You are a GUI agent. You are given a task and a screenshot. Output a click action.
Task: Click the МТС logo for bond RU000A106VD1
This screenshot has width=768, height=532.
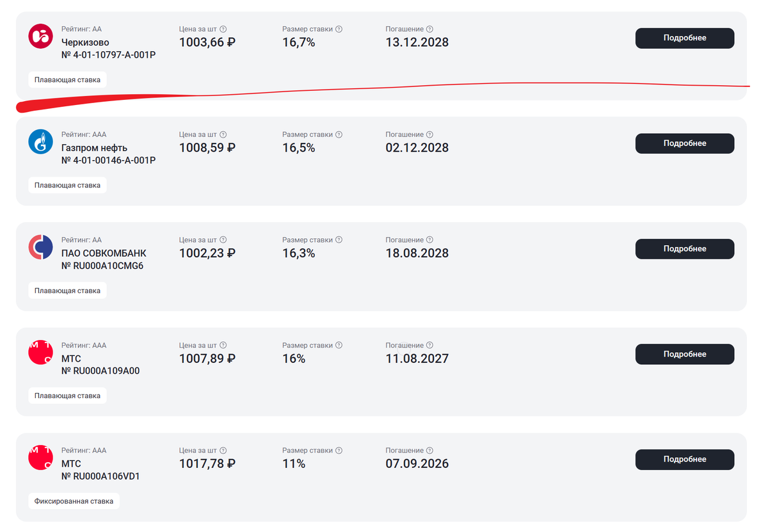click(40, 458)
